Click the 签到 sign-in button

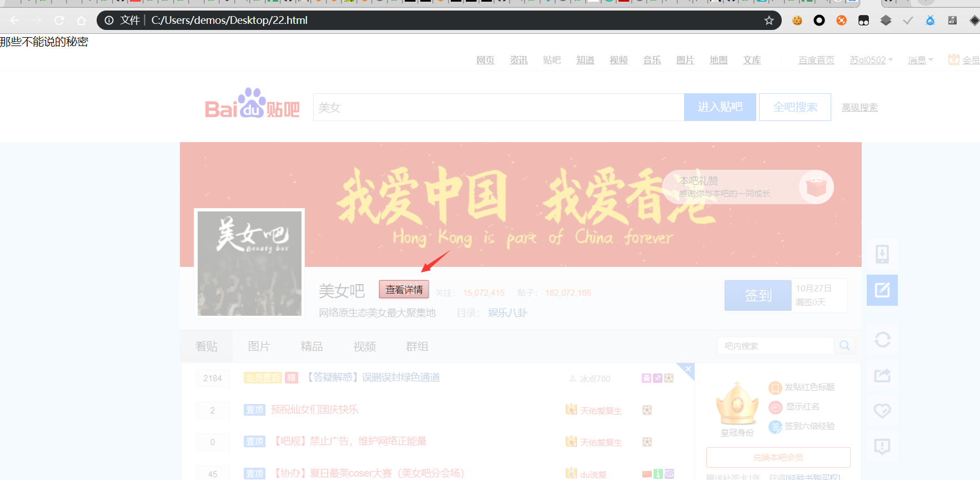coord(758,295)
